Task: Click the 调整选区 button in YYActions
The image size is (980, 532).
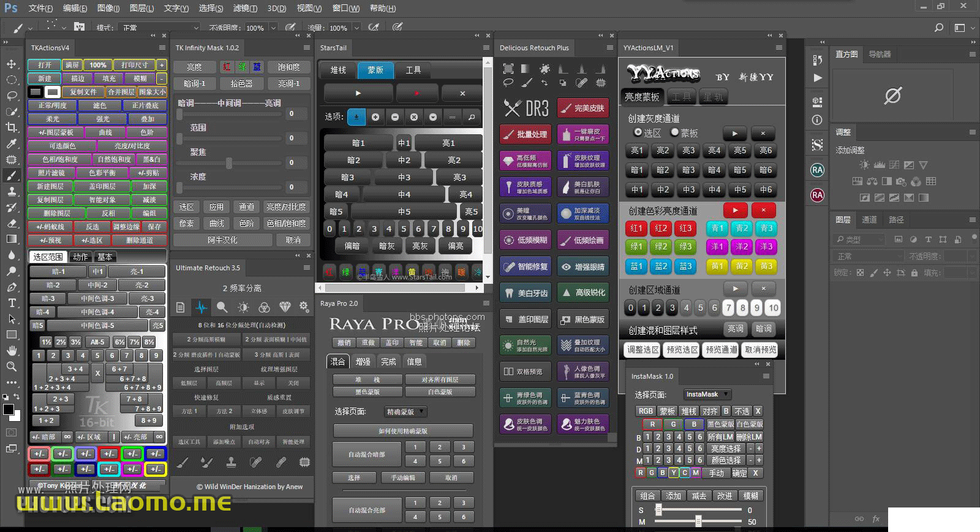Action: tap(643, 349)
